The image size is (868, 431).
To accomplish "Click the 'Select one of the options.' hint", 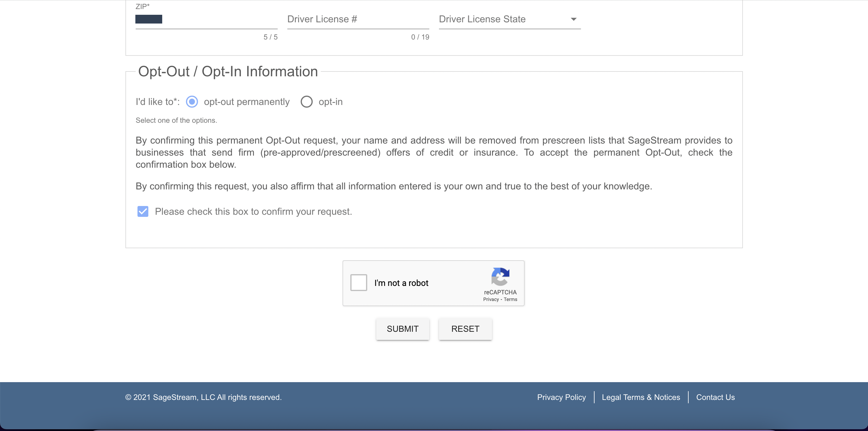I will click(x=176, y=120).
